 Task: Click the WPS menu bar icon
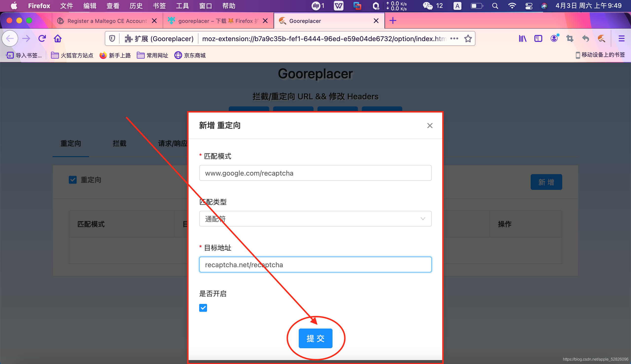pos(338,6)
